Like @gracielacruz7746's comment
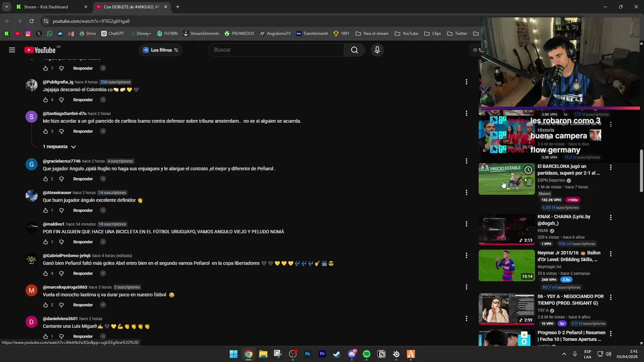Image resolution: width=644 pixels, height=362 pixels. (x=45, y=179)
